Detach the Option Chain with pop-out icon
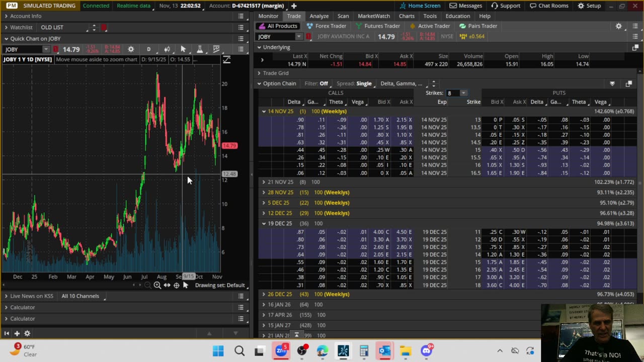644x362 pixels. (x=628, y=83)
